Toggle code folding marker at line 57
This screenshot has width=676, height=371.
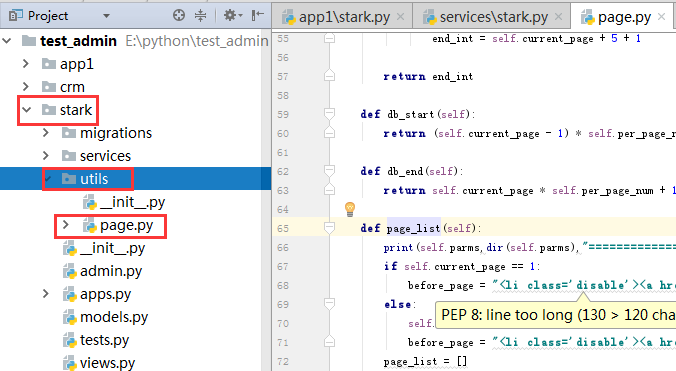pos(329,75)
